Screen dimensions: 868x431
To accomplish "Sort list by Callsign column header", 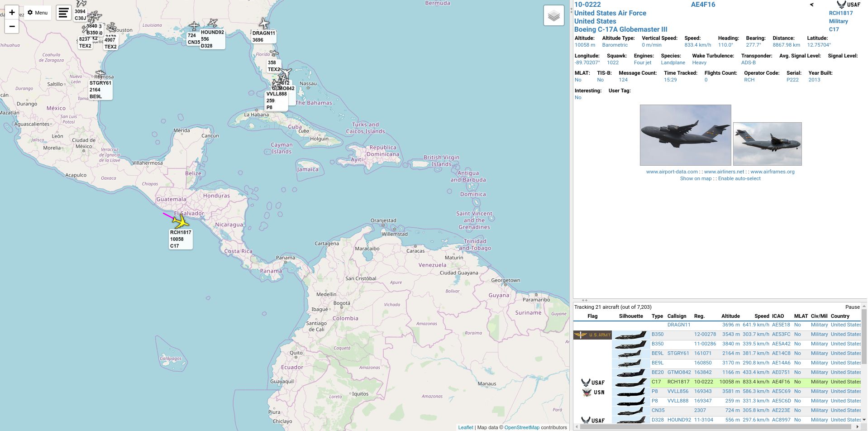I will [677, 316].
